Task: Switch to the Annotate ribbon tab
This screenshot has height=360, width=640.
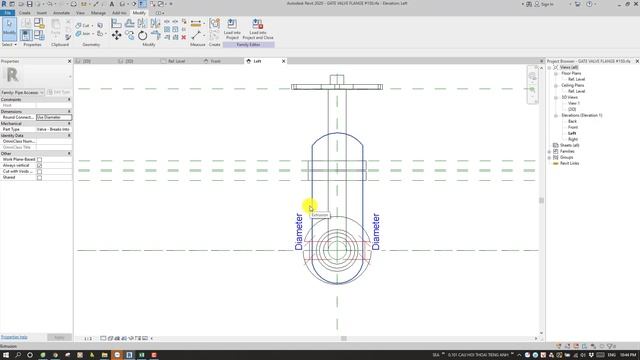Action: 61,13
